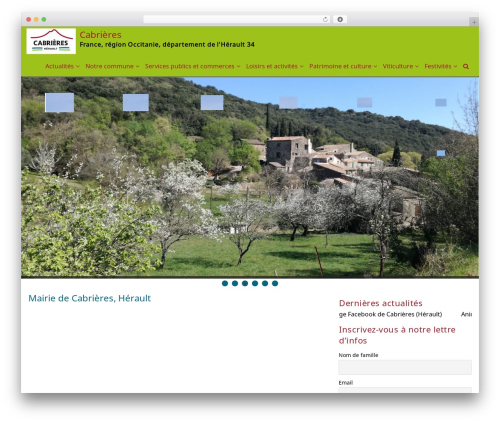Select the third slider dot
The height and width of the screenshot is (423, 500).
(x=245, y=283)
